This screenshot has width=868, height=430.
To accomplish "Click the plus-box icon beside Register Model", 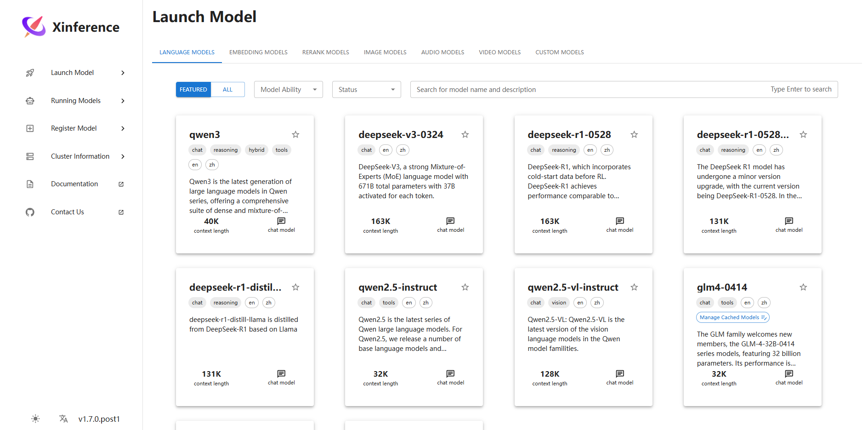I will tap(30, 128).
